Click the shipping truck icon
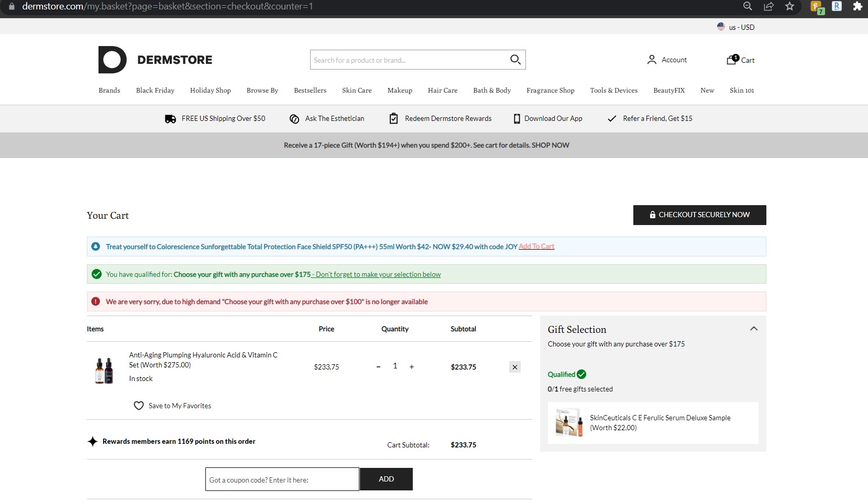The width and height of the screenshot is (868, 504). tap(170, 118)
